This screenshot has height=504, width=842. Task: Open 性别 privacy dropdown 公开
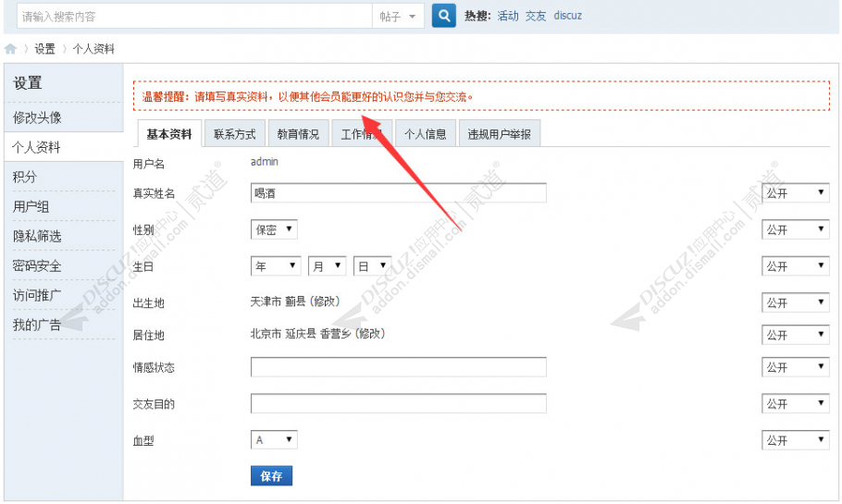click(796, 229)
